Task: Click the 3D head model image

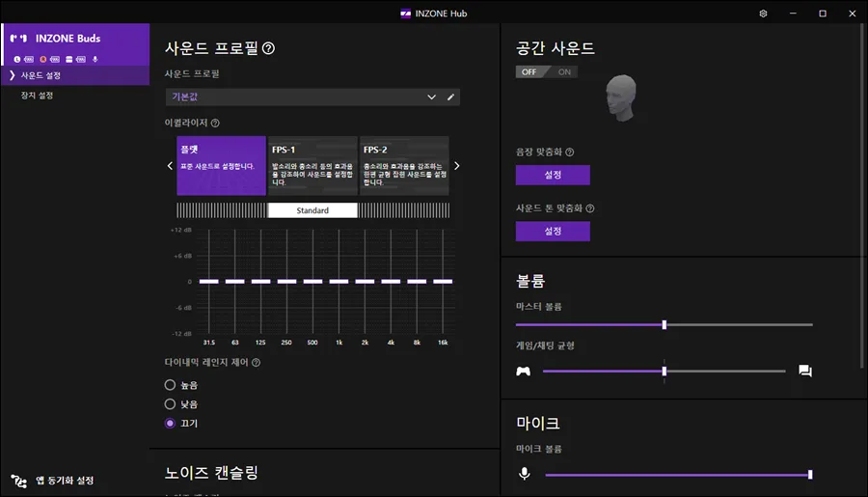Action: (621, 98)
